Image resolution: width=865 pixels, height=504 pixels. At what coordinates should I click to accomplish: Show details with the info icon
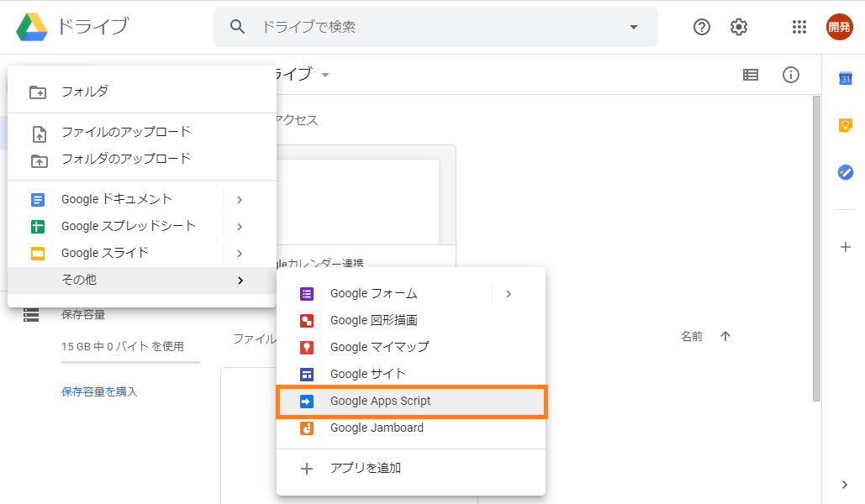[x=790, y=74]
